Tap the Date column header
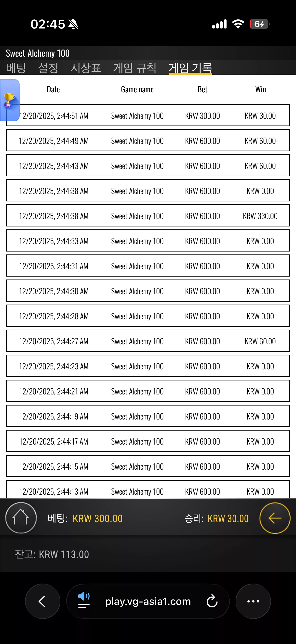Screen dimensions: 296x644 pyautogui.click(x=53, y=89)
